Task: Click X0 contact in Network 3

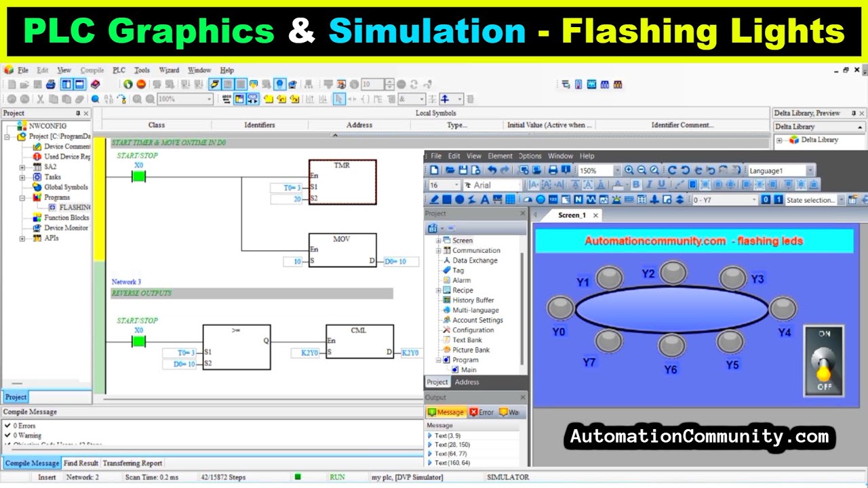Action: 138,341
